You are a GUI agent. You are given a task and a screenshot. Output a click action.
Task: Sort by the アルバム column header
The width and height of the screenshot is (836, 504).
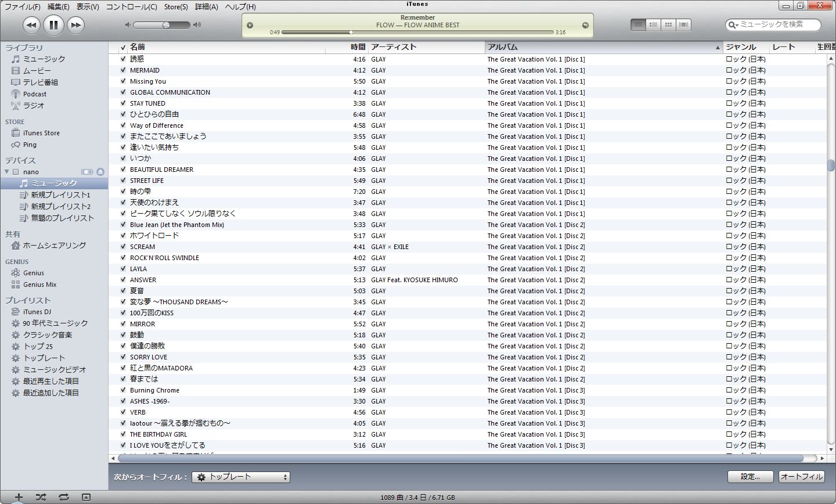pos(603,47)
